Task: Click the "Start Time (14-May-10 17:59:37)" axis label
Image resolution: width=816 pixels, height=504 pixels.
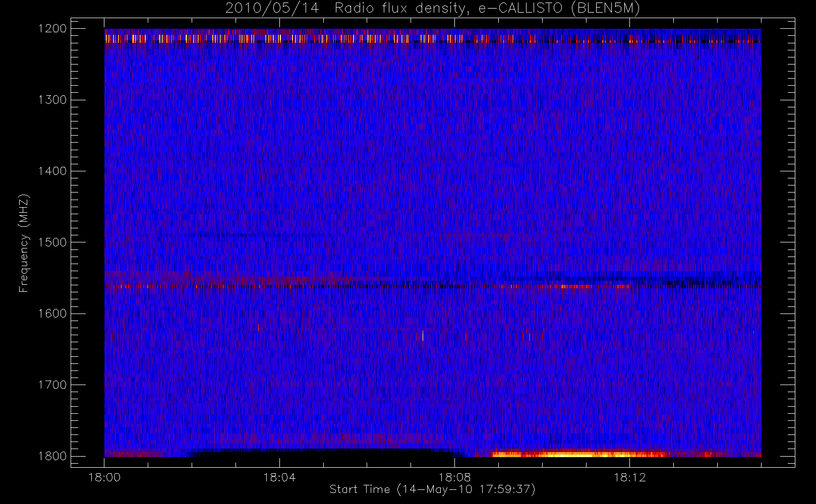Action: pos(433,489)
